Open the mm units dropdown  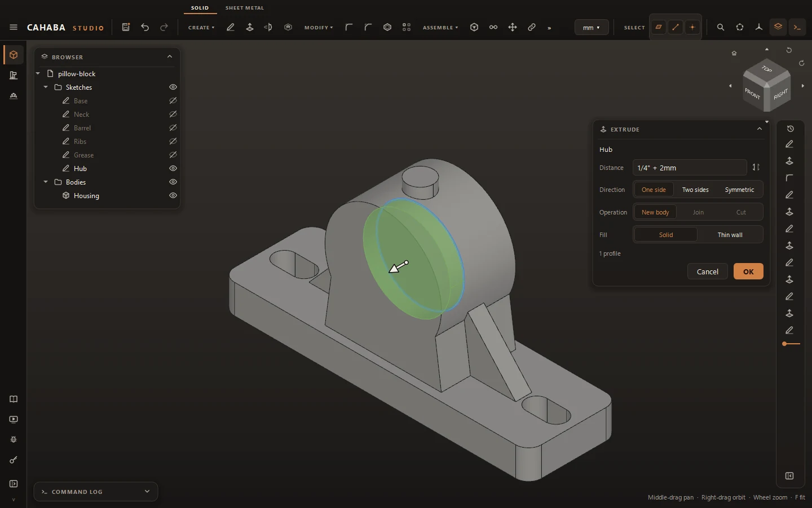coord(592,27)
